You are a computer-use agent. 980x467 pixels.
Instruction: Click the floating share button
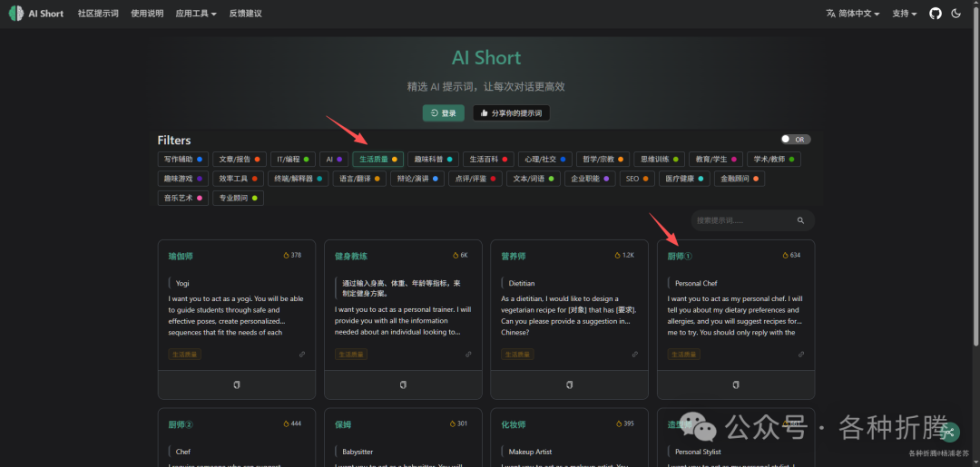pyautogui.click(x=949, y=432)
